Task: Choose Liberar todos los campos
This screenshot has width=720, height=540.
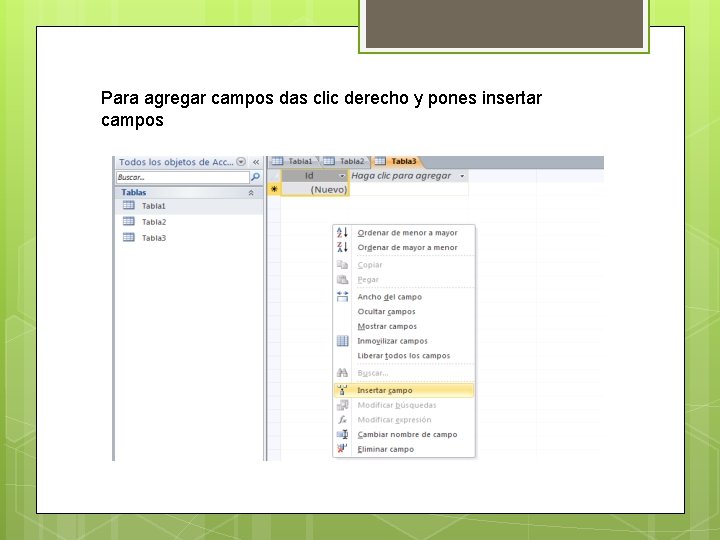Action: pyautogui.click(x=404, y=355)
